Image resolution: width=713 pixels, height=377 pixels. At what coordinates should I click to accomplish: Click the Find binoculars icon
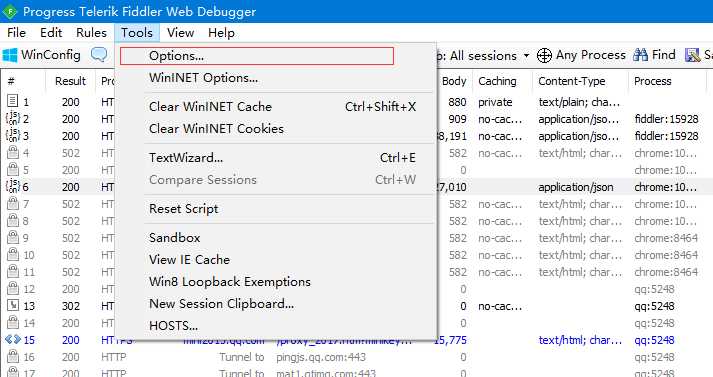(640, 55)
